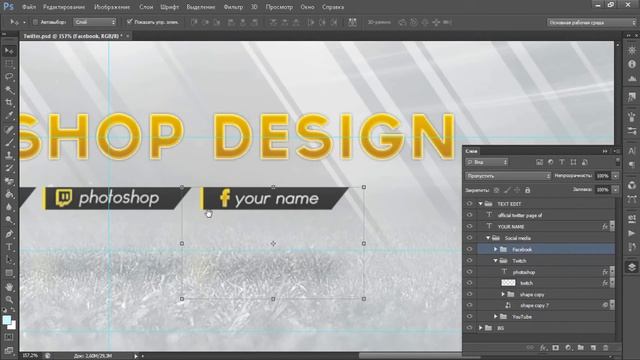Select the History Brush tool

(9, 168)
